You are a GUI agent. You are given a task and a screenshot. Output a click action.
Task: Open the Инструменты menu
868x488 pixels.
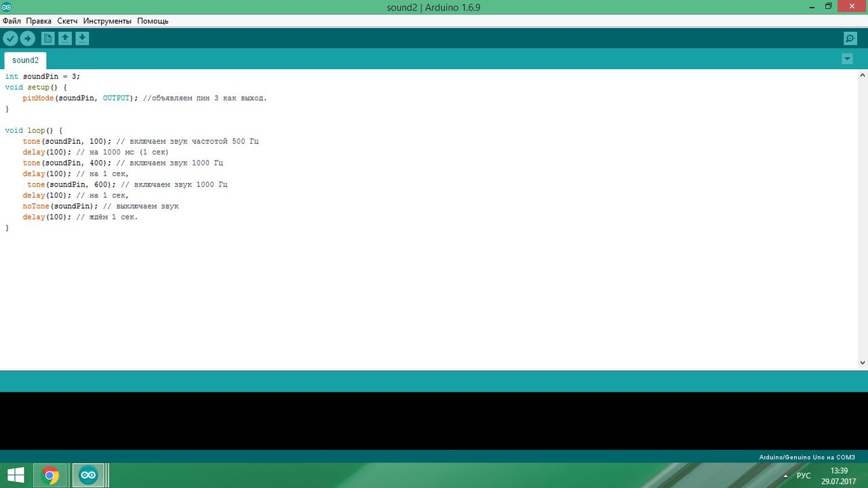106,21
